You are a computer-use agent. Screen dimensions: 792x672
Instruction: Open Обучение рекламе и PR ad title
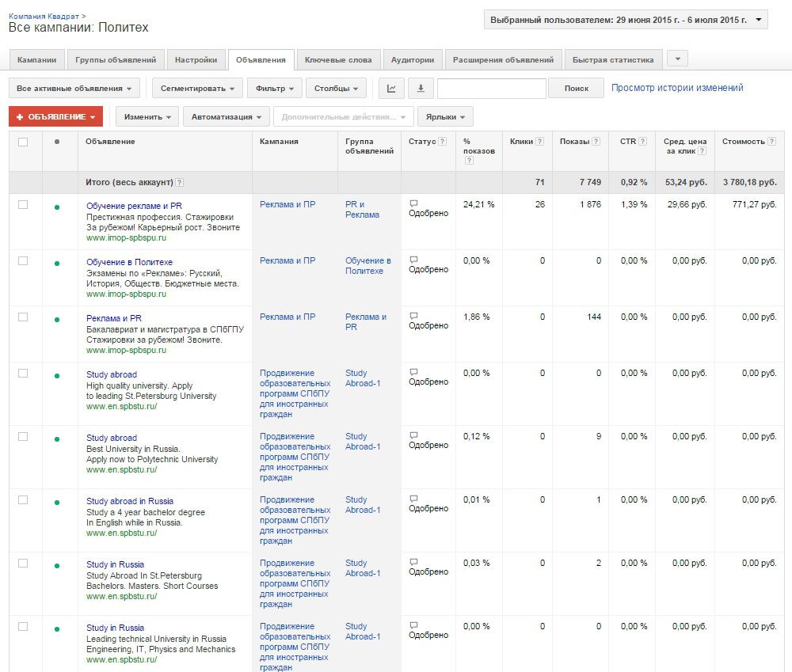[134, 206]
